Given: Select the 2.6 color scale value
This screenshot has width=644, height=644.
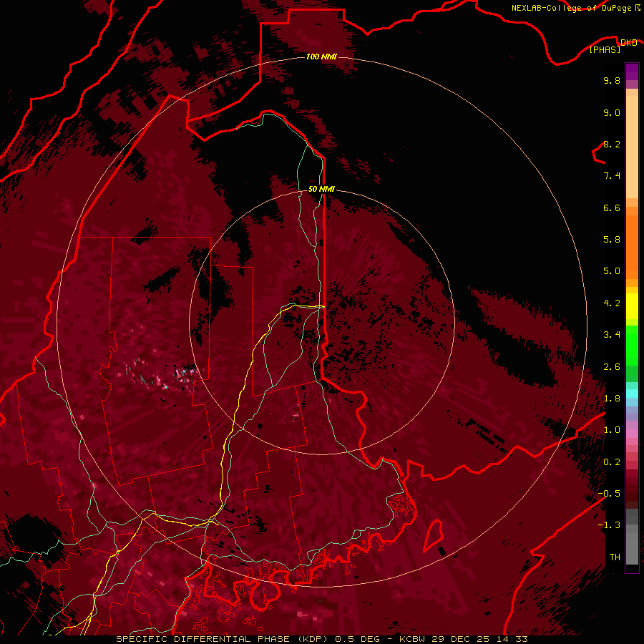Looking at the screenshot, I should pyautogui.click(x=612, y=367).
